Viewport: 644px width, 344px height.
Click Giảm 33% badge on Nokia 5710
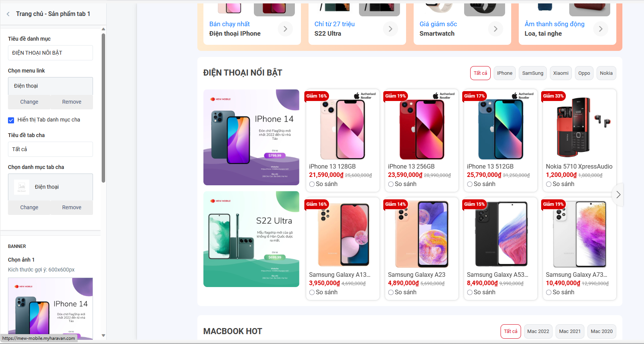(553, 96)
